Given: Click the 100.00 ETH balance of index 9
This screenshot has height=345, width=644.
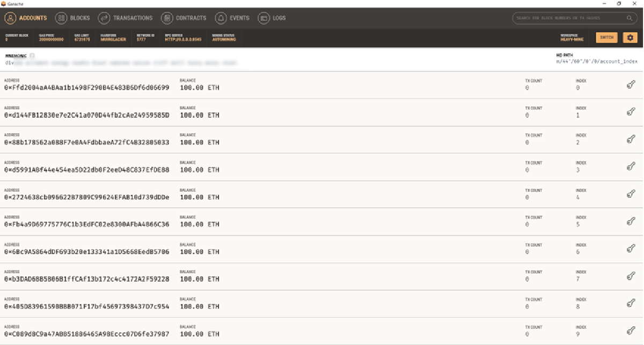Looking at the screenshot, I should tap(200, 334).
